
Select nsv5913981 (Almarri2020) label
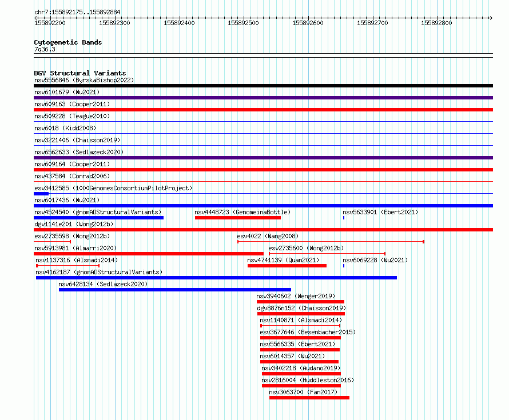[x=75, y=248]
